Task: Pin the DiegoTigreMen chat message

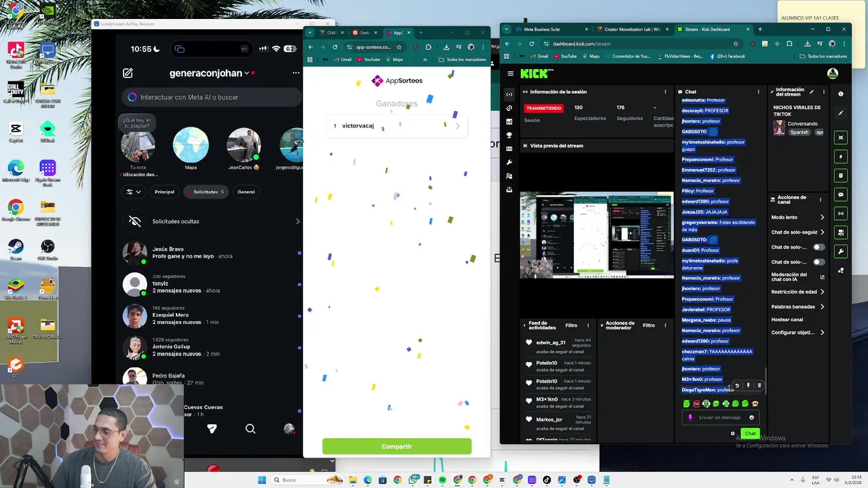Action: tap(748, 386)
